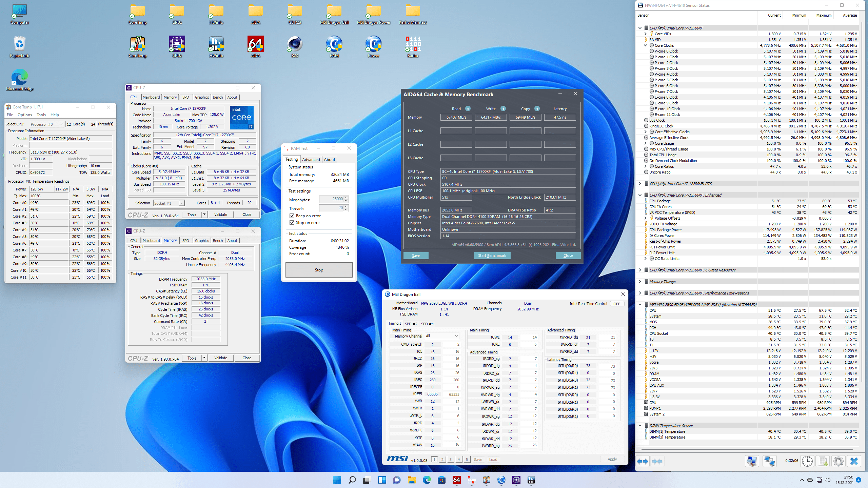Click the HWiNFO reset clock icon
The height and width of the screenshot is (488, 868).
[x=807, y=461]
